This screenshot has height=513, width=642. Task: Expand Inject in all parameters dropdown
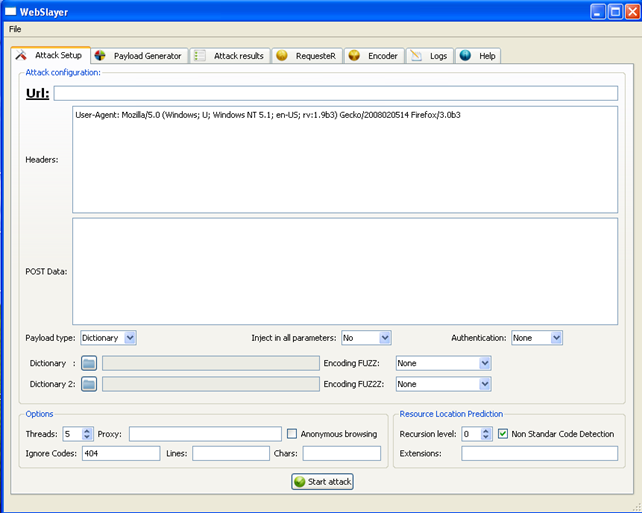click(x=366, y=338)
